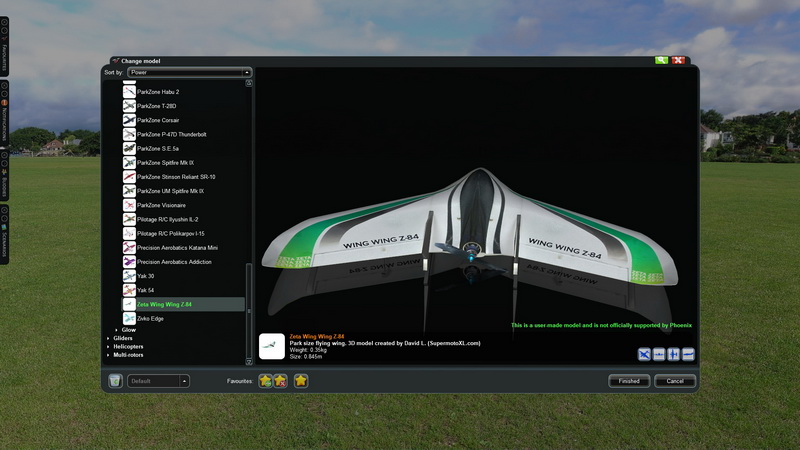Image resolution: width=800 pixels, height=450 pixels.
Task: Open the Scenarios side panel tab
Action: point(4,234)
